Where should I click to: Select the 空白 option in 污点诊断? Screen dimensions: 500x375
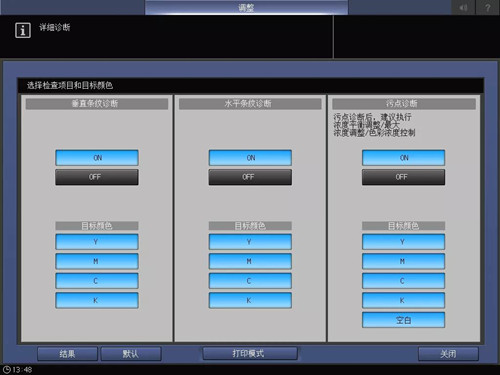403,320
